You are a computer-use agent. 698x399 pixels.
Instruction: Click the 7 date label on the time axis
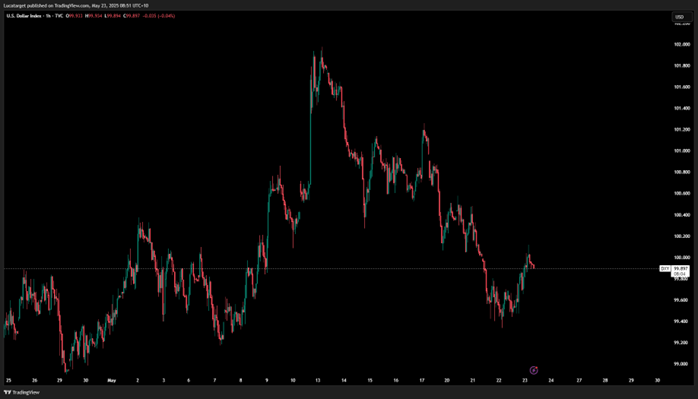click(215, 381)
